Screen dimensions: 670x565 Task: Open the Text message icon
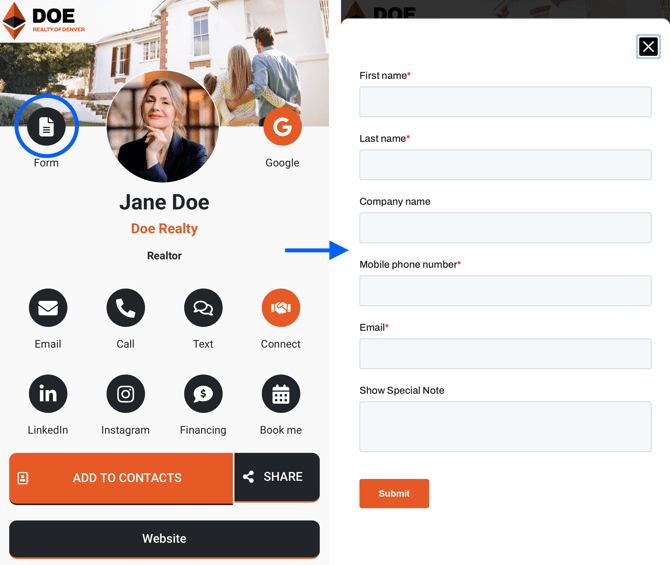coord(203,308)
